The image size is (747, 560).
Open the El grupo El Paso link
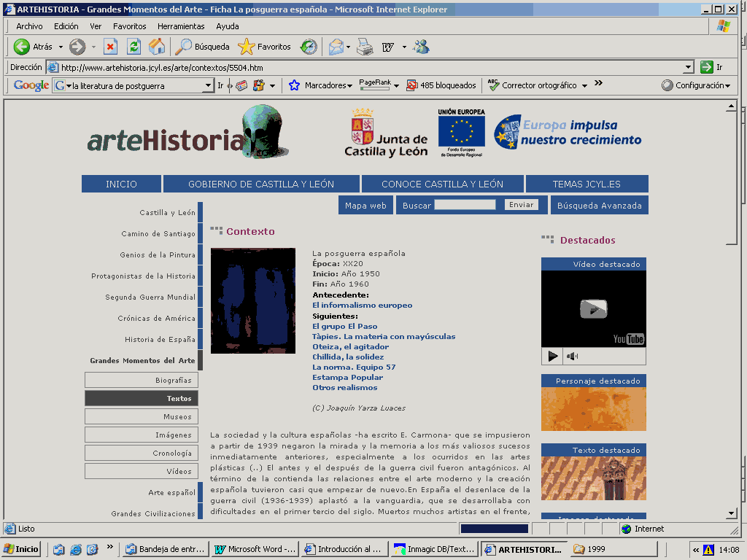344,326
